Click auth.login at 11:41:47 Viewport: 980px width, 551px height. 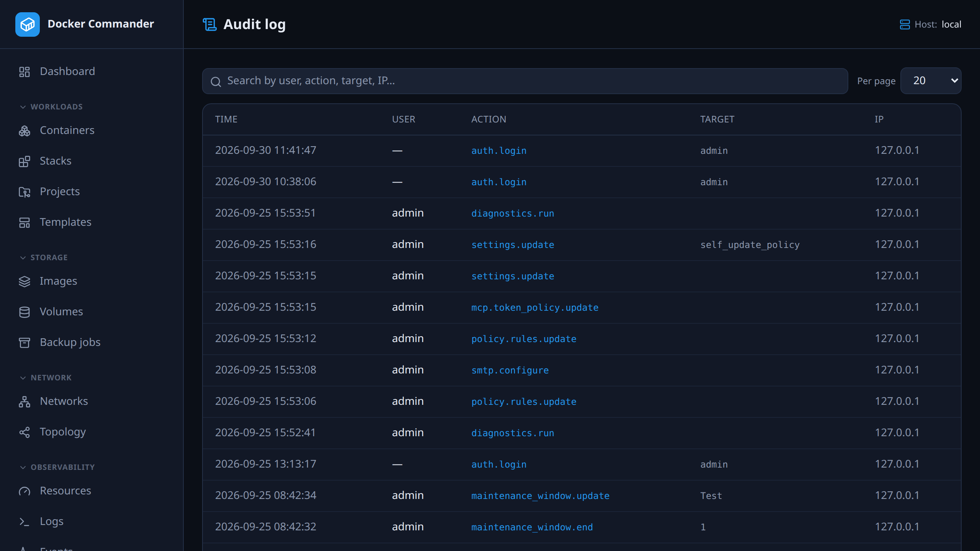click(499, 151)
